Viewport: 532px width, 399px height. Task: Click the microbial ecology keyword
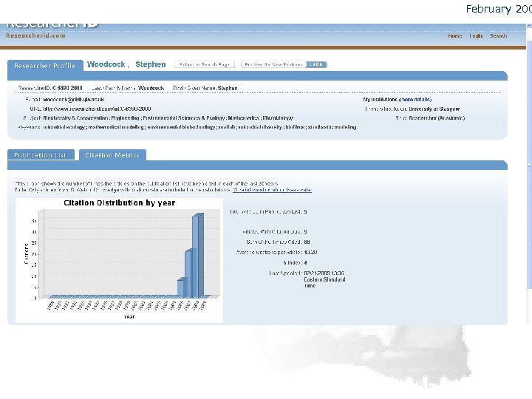pos(64,127)
